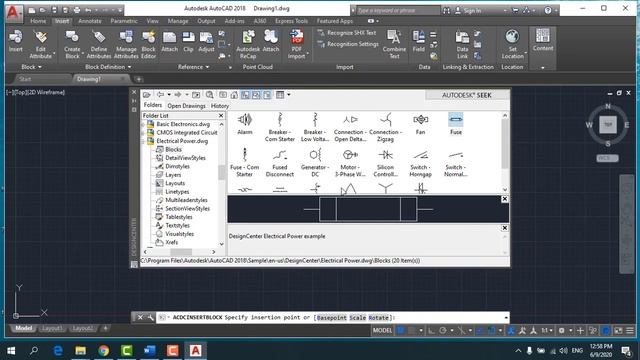Toggle Polar tracking in status bar
Viewport: 640px width, 360px height.
click(x=443, y=330)
